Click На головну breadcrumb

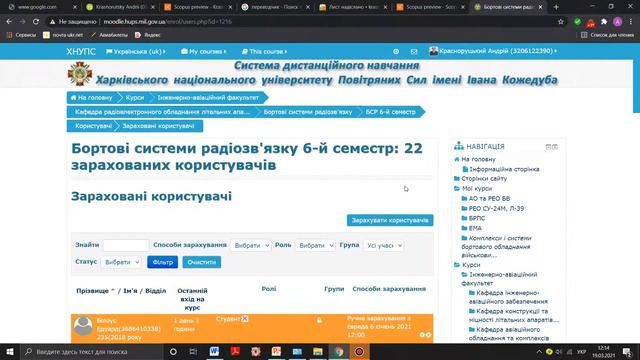91,98
